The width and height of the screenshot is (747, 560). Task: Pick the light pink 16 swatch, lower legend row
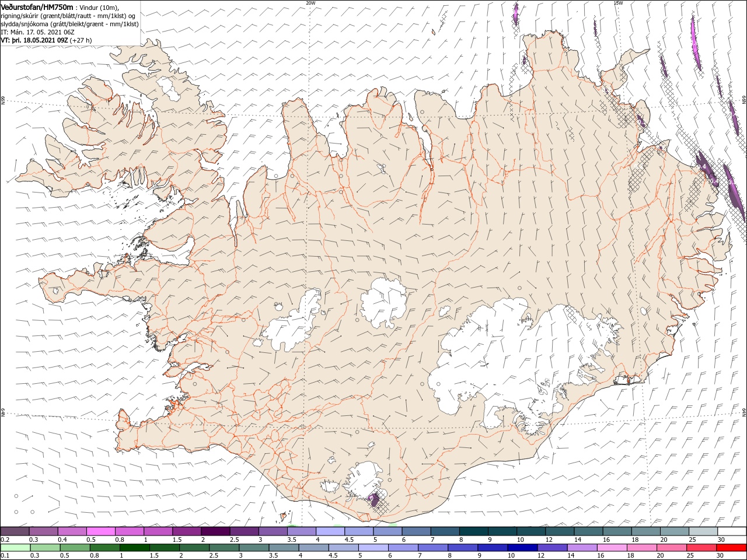[612, 548]
